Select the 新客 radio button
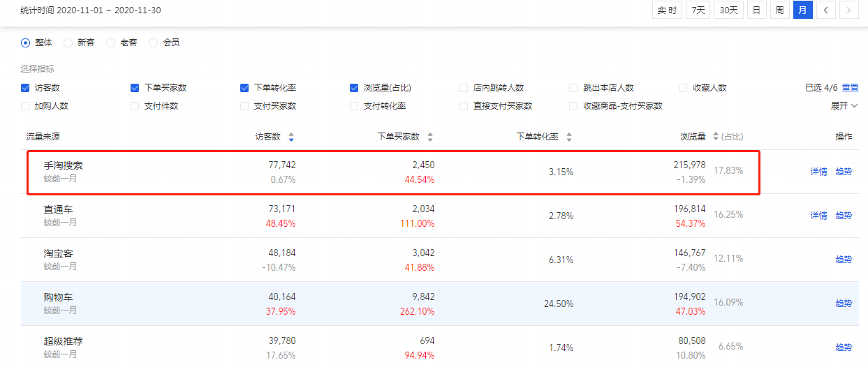Screen dimensions: 868x367 68,43
